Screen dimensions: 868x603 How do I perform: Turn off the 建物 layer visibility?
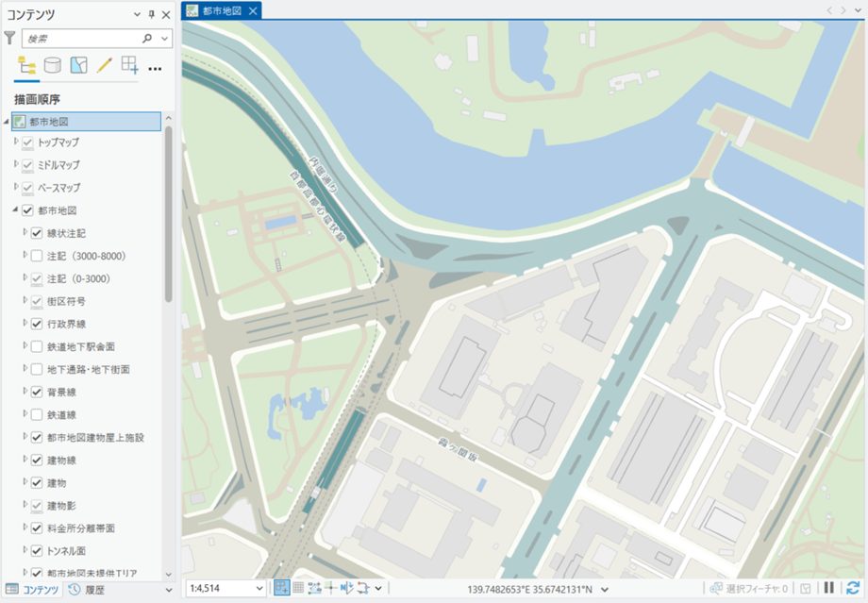[x=37, y=482]
